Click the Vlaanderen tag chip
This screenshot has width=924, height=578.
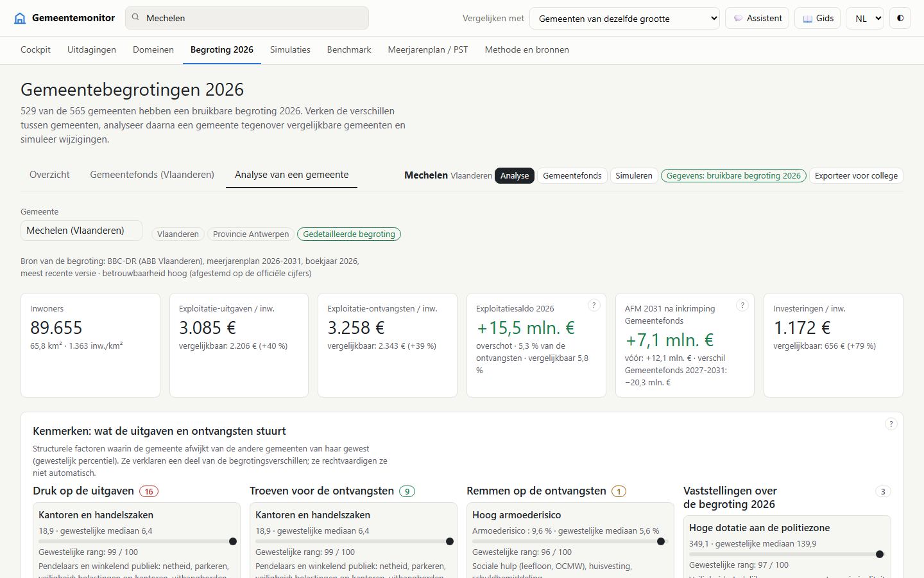178,234
